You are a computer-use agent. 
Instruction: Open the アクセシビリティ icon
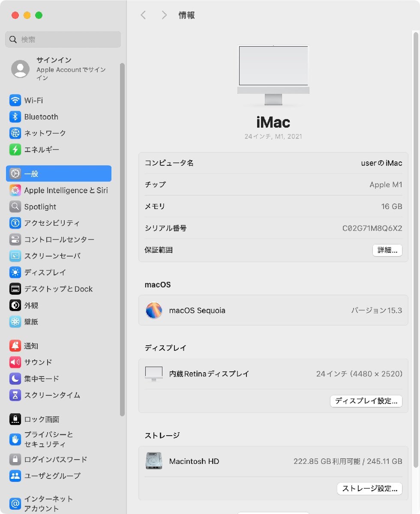coord(15,223)
